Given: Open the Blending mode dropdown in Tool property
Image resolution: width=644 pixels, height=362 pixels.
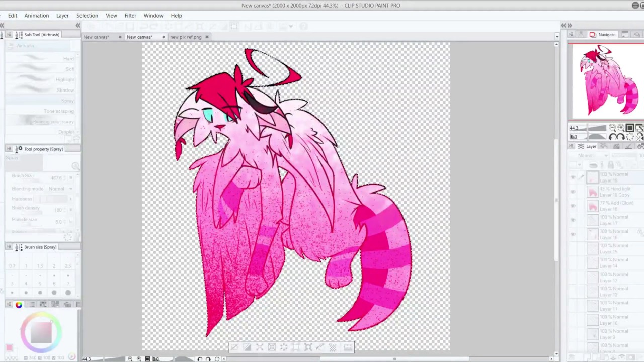Looking at the screenshot, I should [60, 189].
